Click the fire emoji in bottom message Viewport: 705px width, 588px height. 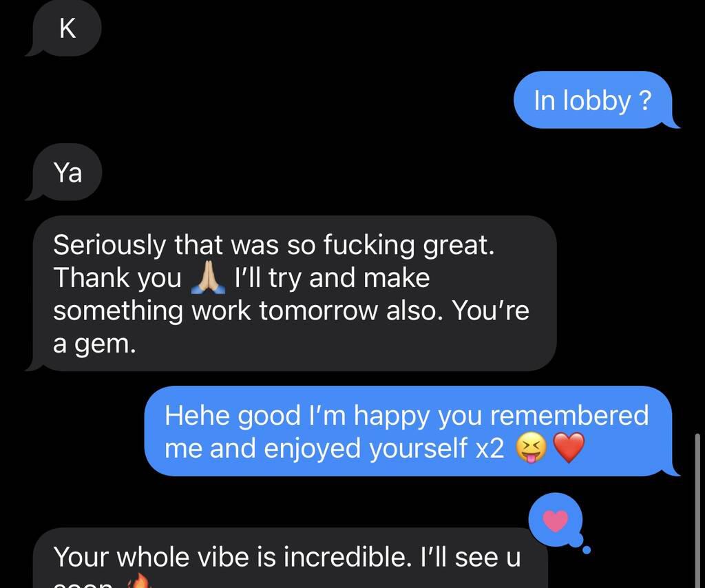[139, 581]
